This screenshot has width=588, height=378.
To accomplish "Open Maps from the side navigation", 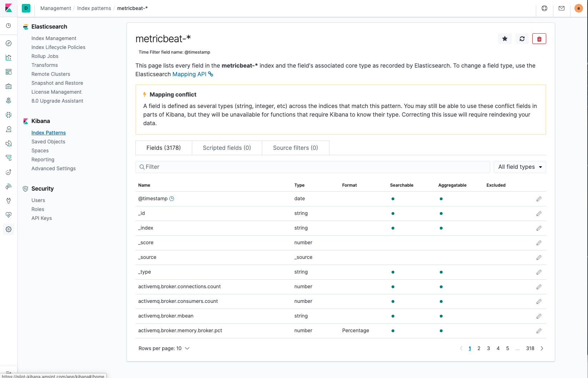I will [x=9, y=100].
